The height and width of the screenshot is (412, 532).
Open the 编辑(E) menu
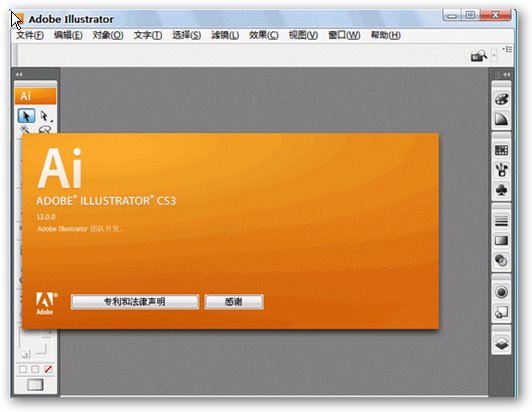click(68, 35)
